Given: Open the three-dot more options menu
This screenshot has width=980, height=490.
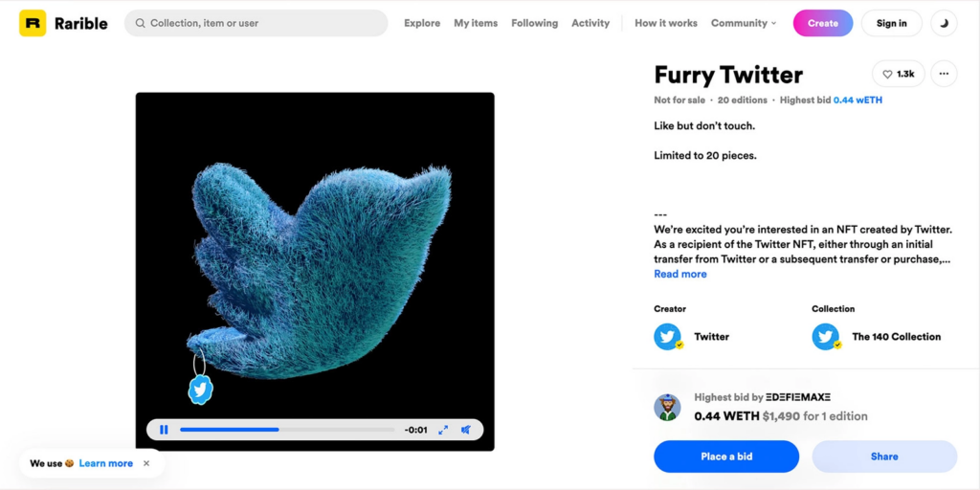Looking at the screenshot, I should tap(944, 74).
